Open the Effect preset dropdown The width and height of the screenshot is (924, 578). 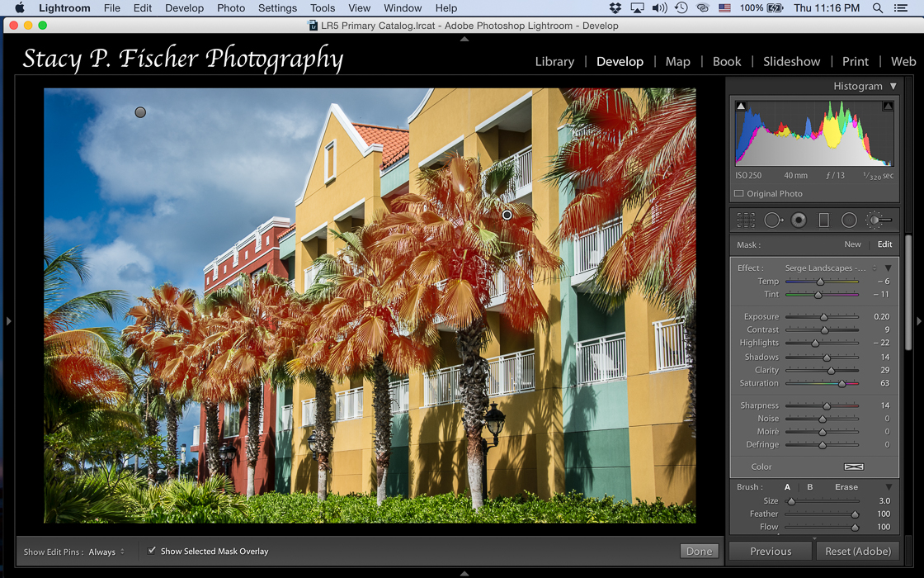(831, 268)
